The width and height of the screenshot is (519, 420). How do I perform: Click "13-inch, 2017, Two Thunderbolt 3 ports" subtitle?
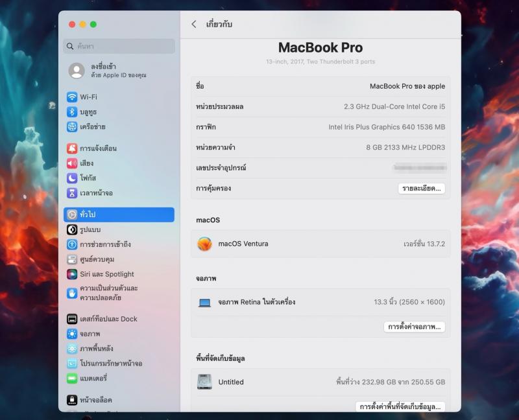click(320, 62)
